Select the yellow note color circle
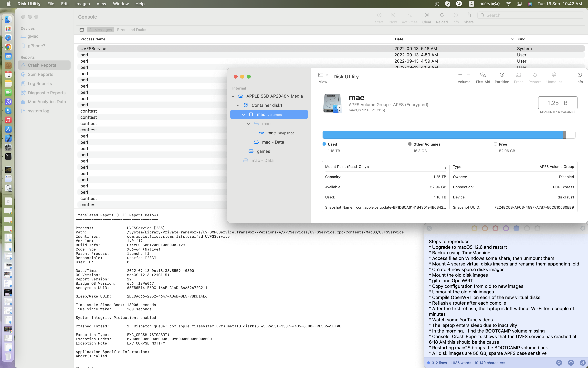This screenshot has height=368, width=588. tap(474, 228)
